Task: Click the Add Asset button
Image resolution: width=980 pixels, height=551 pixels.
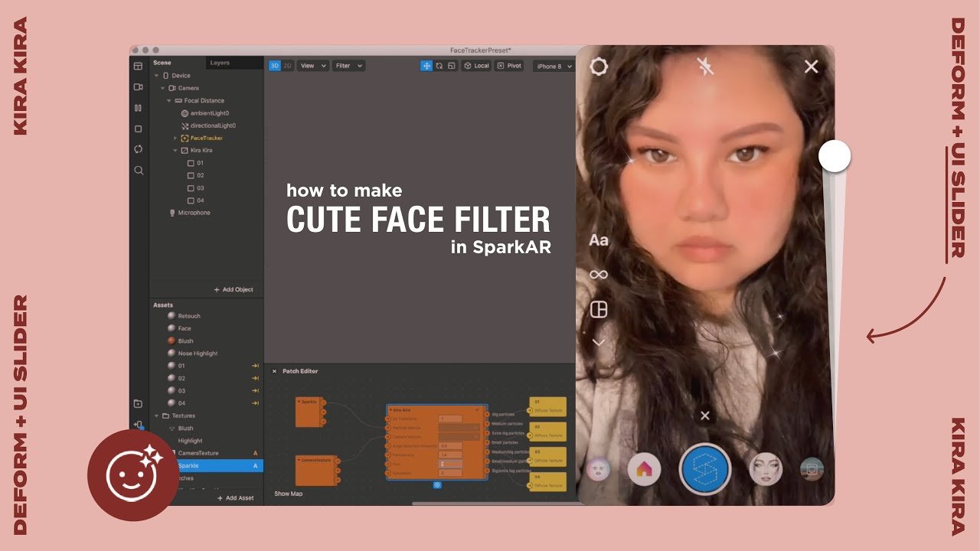Action: tap(236, 498)
